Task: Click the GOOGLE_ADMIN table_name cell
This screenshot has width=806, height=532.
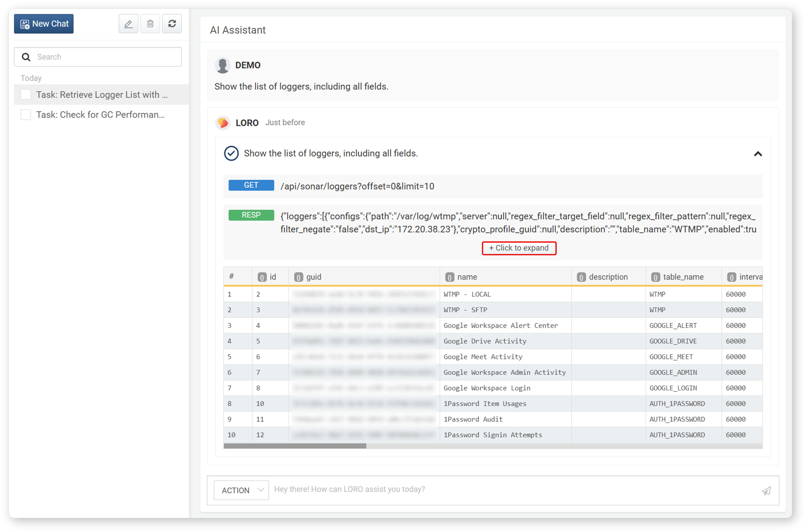Action: [x=683, y=373]
